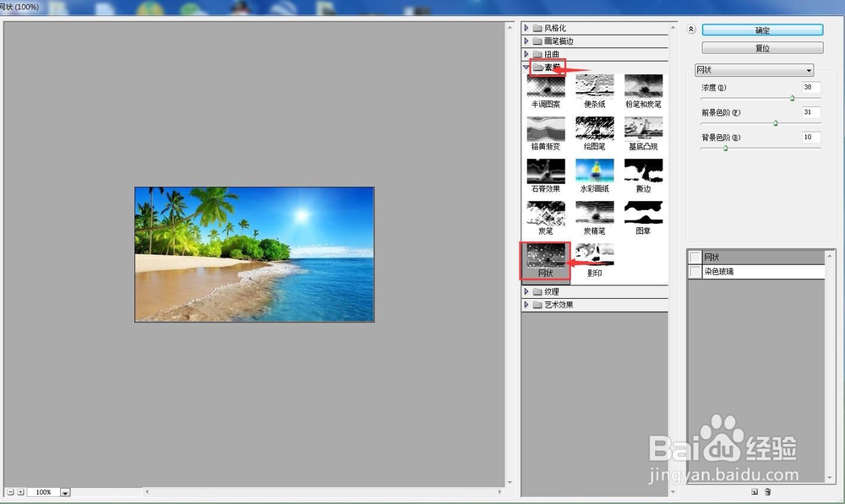This screenshot has height=504, width=845.
Task: Click the 复位 button
Action: pos(762,48)
